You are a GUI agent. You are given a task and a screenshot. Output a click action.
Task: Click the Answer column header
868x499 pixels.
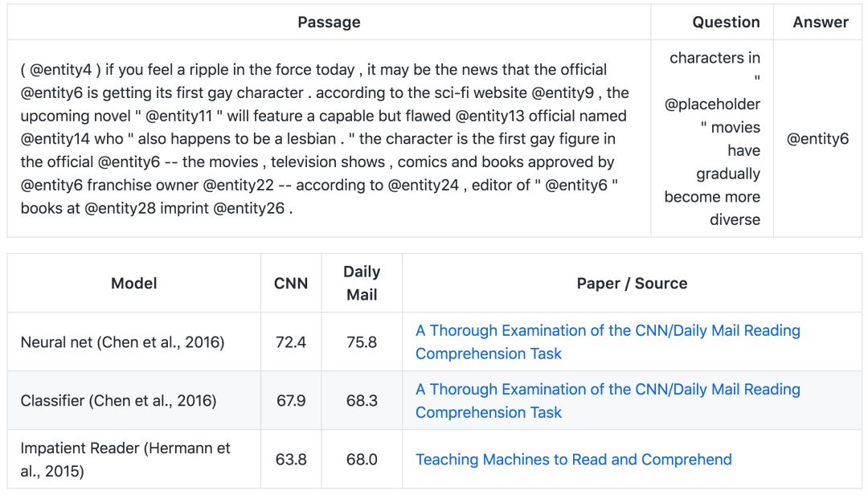click(821, 22)
